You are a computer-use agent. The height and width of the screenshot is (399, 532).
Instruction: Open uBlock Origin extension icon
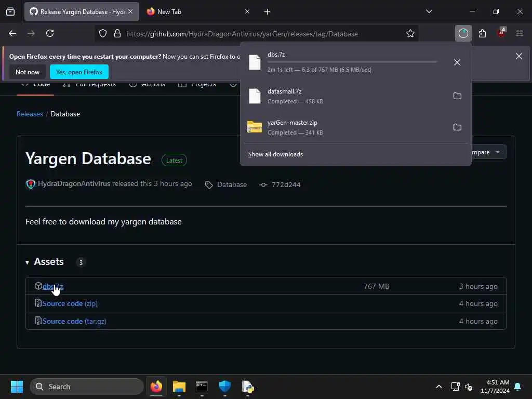point(501,33)
